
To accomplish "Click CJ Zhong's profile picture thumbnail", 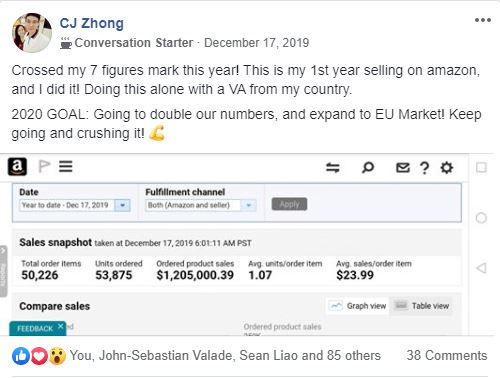I will pos(32,33).
